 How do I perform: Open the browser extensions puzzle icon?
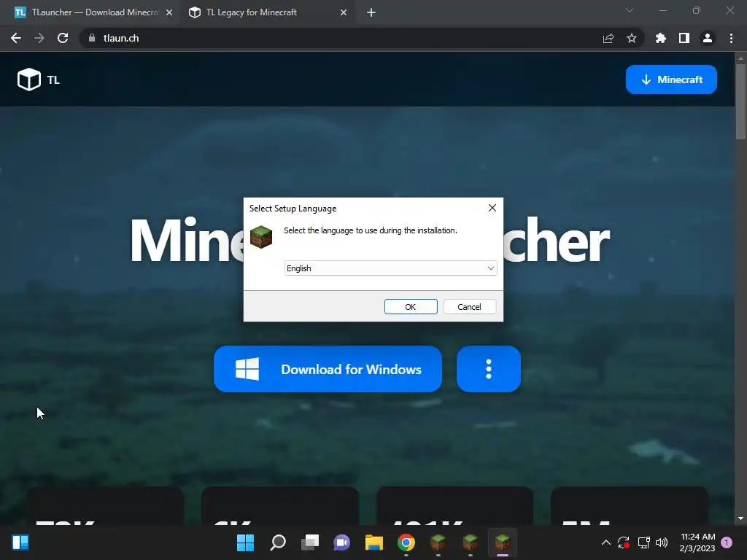(661, 38)
